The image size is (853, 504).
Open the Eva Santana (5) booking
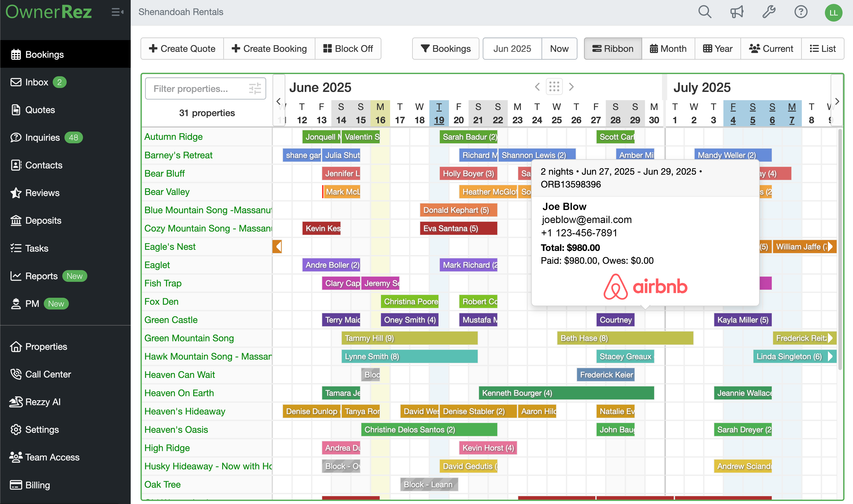[459, 228]
